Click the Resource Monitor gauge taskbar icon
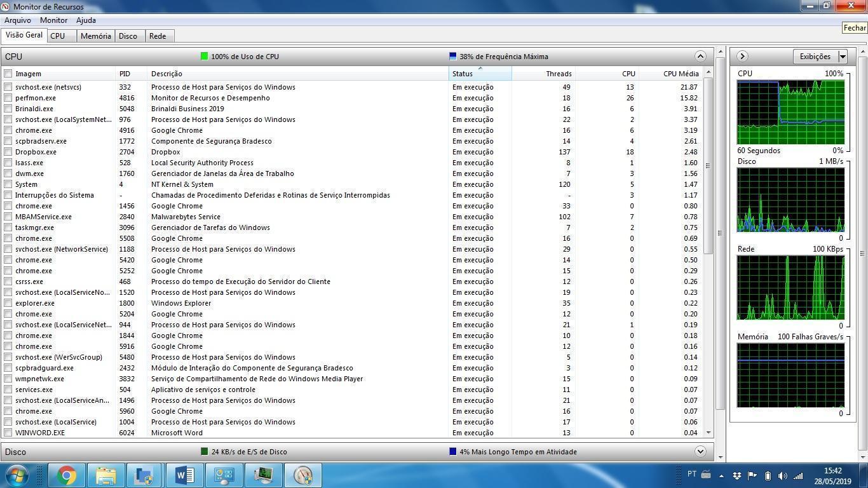The image size is (868, 488). point(302,475)
